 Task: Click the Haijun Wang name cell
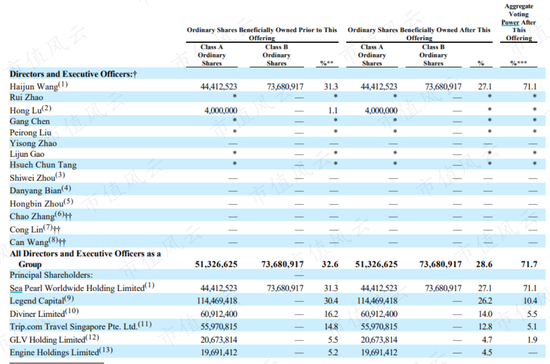pyautogui.click(x=39, y=86)
